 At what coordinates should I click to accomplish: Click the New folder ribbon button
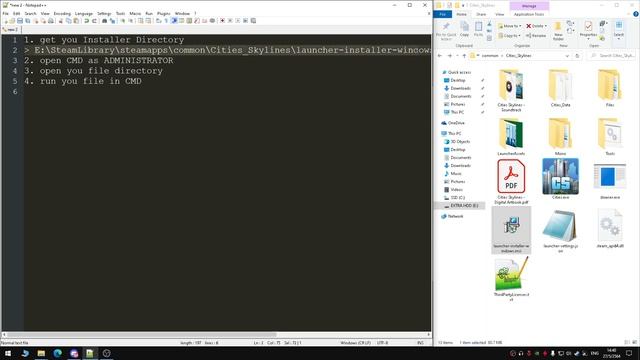[x=558, y=31]
